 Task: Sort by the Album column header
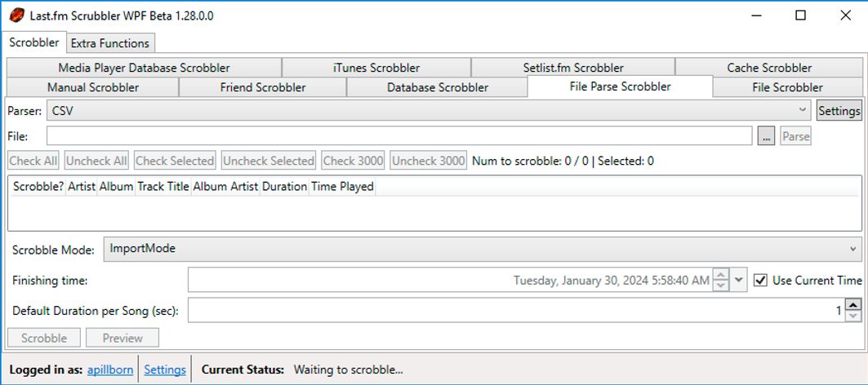(x=116, y=187)
